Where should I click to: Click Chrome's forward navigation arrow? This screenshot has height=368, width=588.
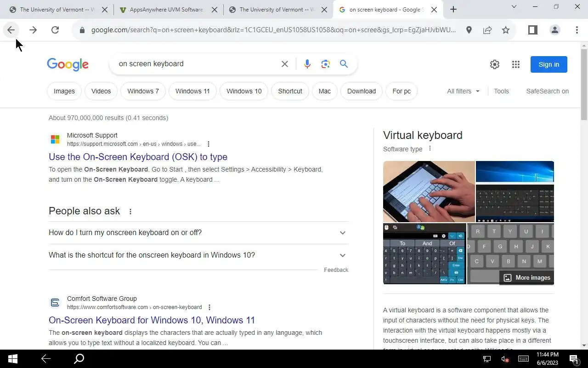pyautogui.click(x=33, y=30)
